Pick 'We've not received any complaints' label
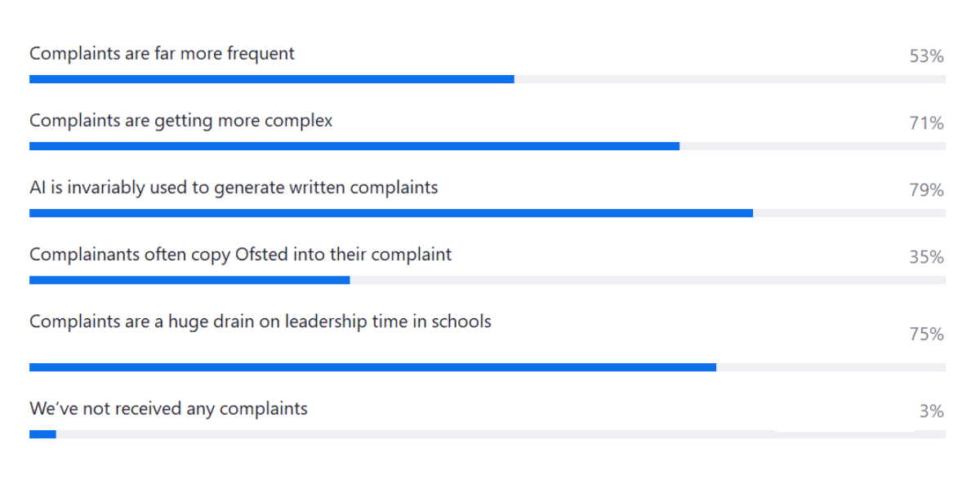The height and width of the screenshot is (488, 980). click(168, 408)
